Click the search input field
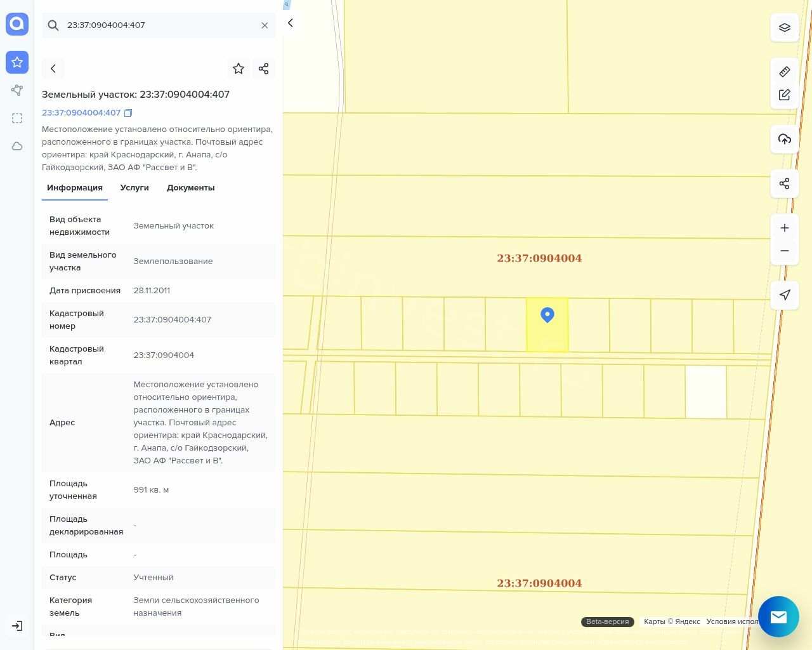The height and width of the screenshot is (650, 812). pos(159,25)
